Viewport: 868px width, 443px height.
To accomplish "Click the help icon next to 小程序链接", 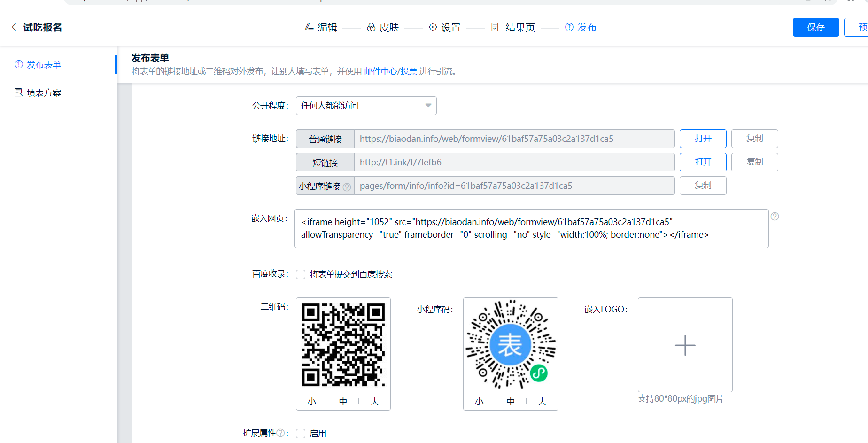I will point(347,187).
